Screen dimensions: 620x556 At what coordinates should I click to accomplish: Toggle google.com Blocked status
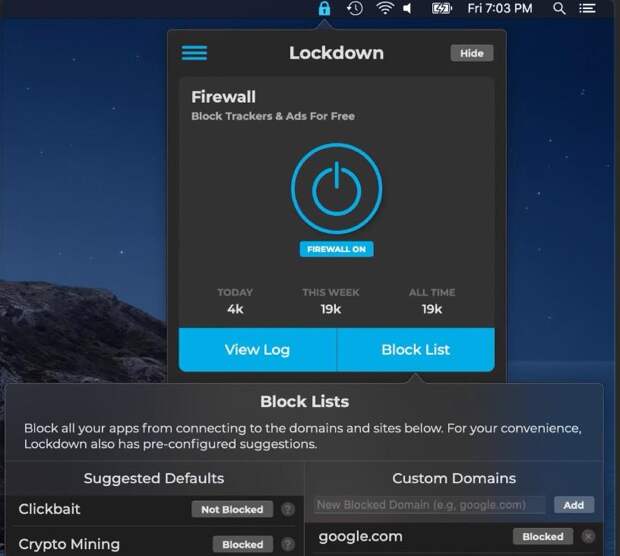543,537
